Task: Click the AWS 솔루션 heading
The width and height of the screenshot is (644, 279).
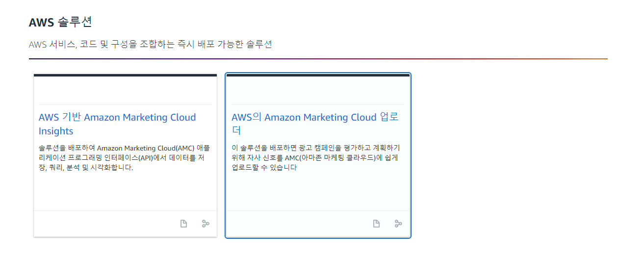Action: click(60, 22)
